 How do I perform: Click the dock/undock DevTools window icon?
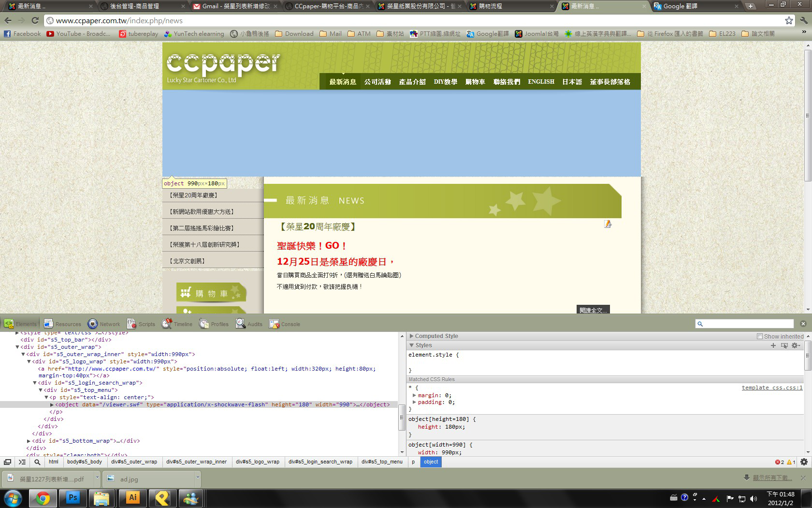8,462
